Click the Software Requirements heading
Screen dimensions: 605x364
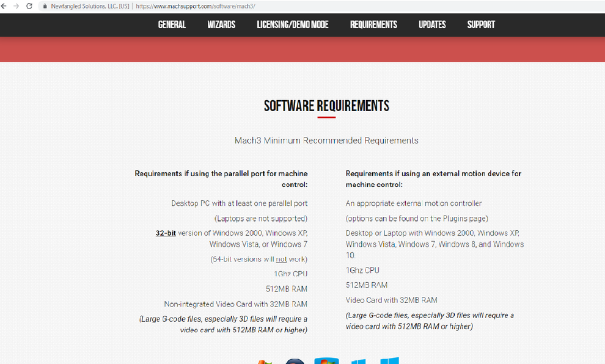326,106
